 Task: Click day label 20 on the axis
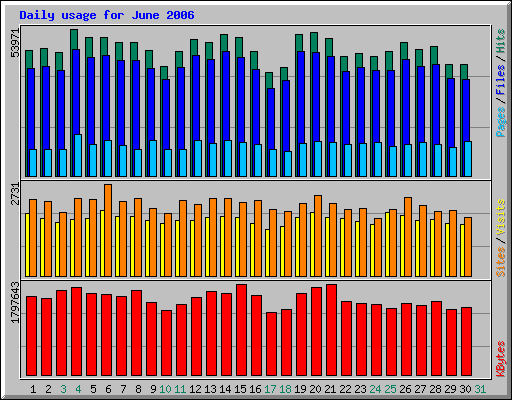pyautogui.click(x=315, y=389)
